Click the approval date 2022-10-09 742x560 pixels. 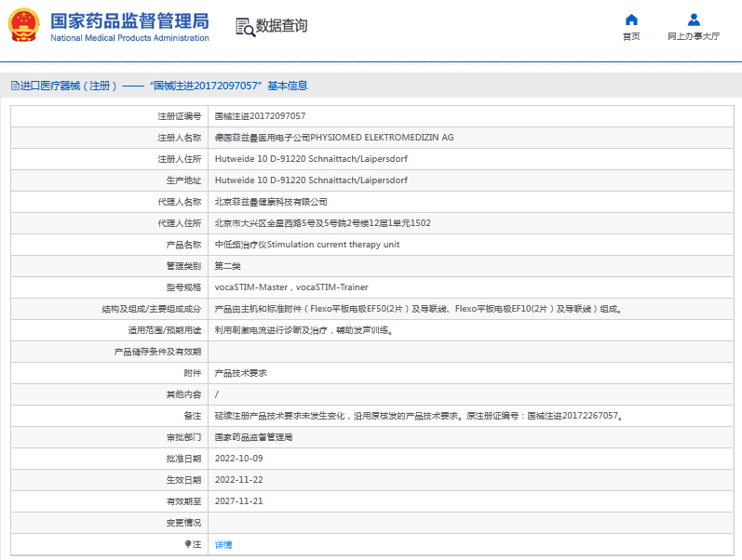click(x=238, y=459)
